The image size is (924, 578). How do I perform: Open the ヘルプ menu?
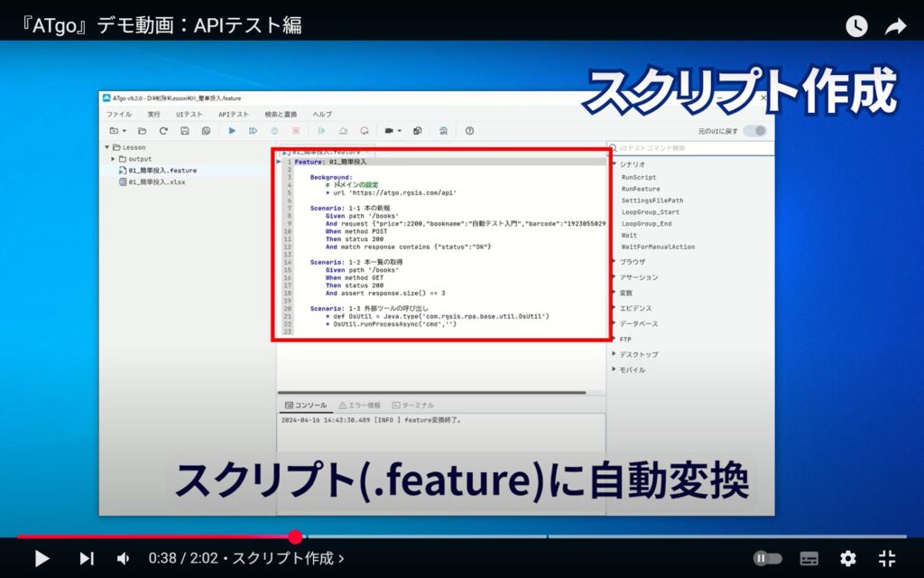pos(322,115)
